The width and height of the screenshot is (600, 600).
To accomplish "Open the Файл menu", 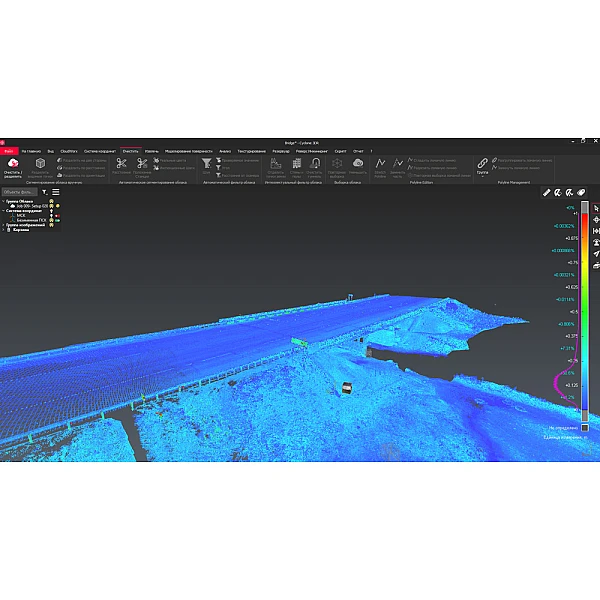I will point(8,150).
